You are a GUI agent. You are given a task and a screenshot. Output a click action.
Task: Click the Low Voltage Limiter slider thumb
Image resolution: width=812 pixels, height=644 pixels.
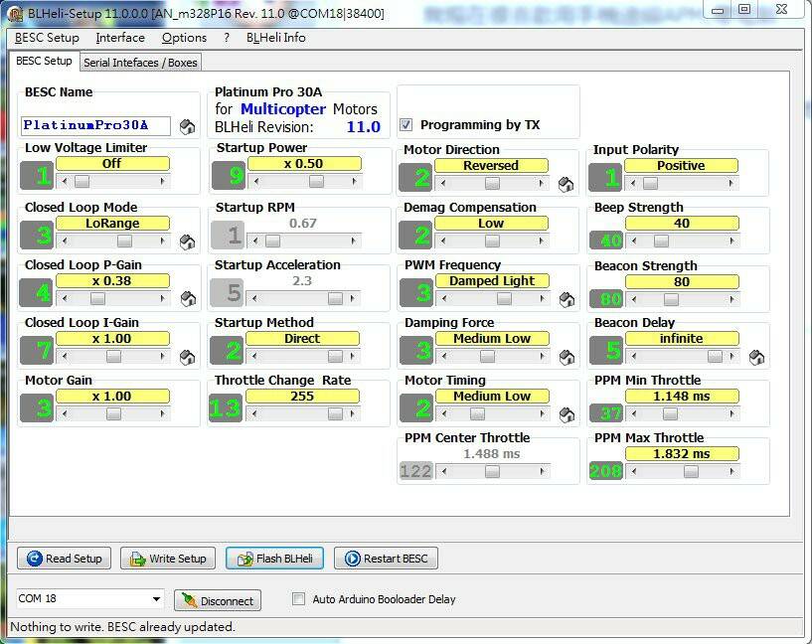[81, 181]
